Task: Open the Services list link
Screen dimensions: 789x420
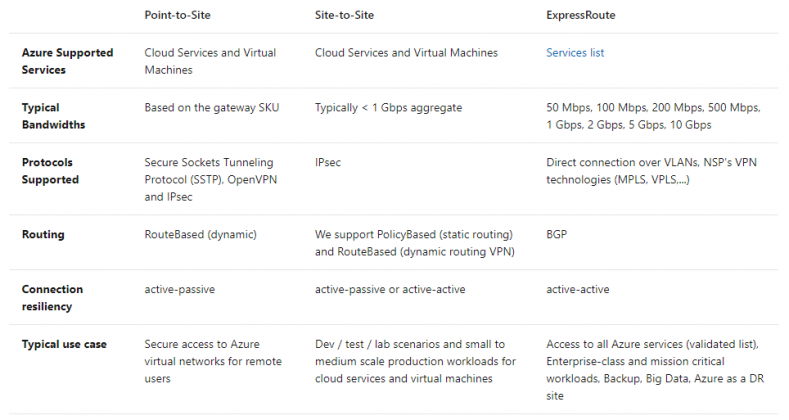Action: [x=575, y=53]
